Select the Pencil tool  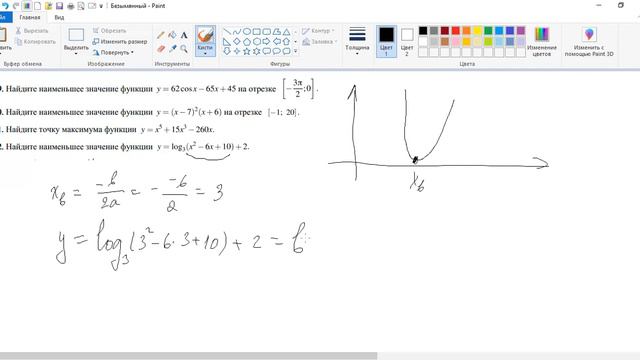click(x=161, y=36)
